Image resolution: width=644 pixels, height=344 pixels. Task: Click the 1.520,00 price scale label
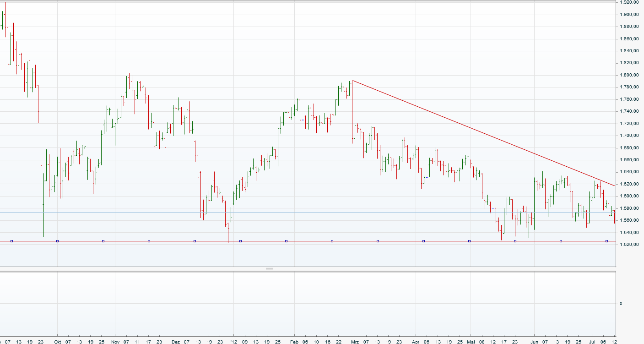pos(629,245)
